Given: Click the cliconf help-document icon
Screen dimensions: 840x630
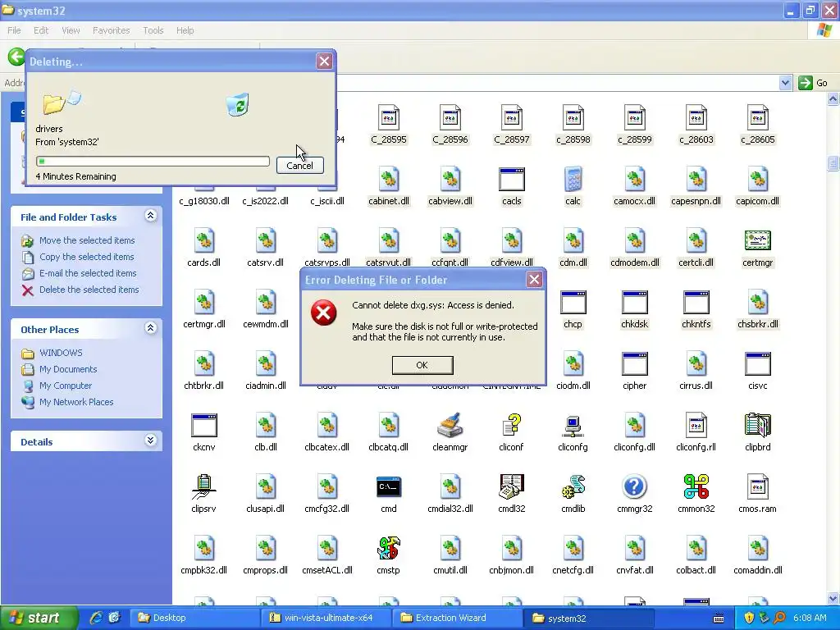Looking at the screenshot, I should [512, 426].
